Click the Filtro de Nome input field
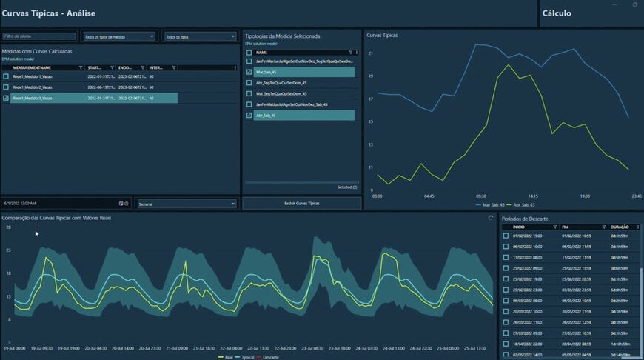Image resolution: width=644 pixels, height=360 pixels. coord(38,36)
